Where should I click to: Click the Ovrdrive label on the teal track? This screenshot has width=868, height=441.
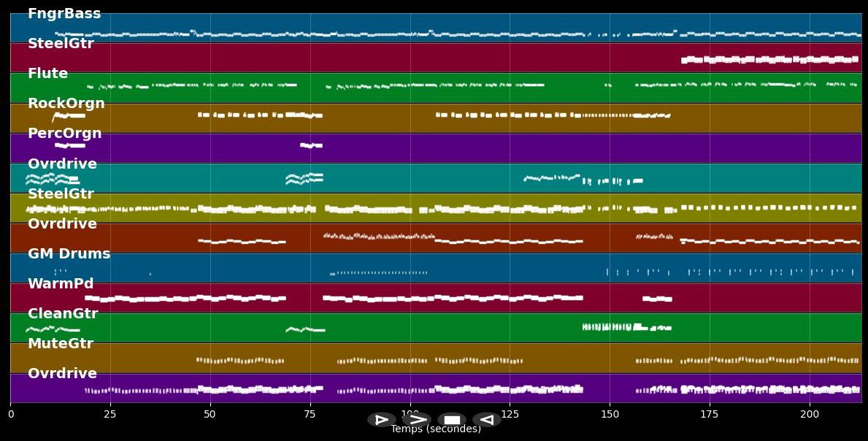[62, 164]
